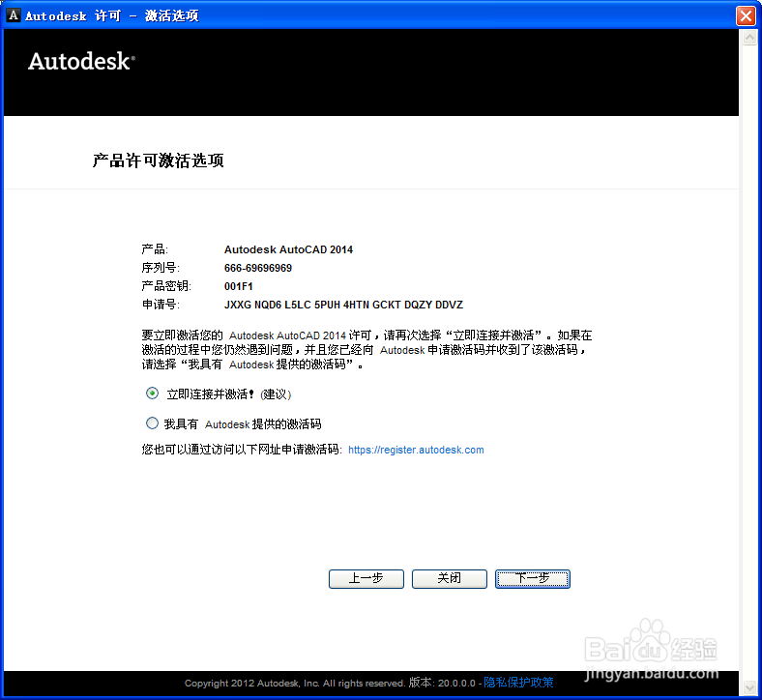The image size is (762, 700).
Task: Click the product key 001F1
Action: coord(238,286)
